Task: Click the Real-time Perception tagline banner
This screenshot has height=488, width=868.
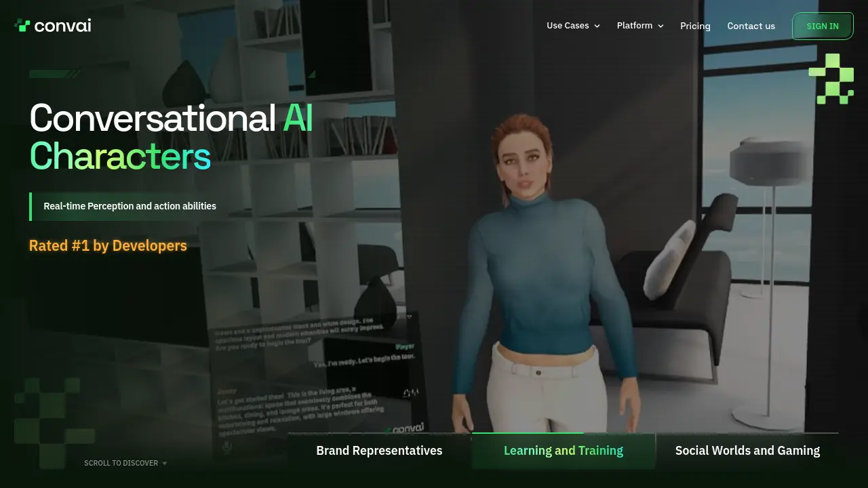Action: [x=130, y=205]
